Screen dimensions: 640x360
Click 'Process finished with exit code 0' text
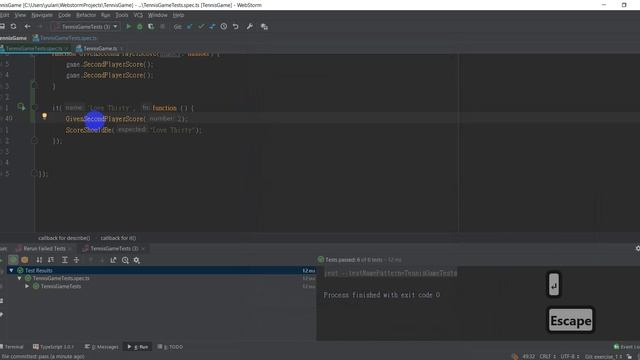(382, 295)
